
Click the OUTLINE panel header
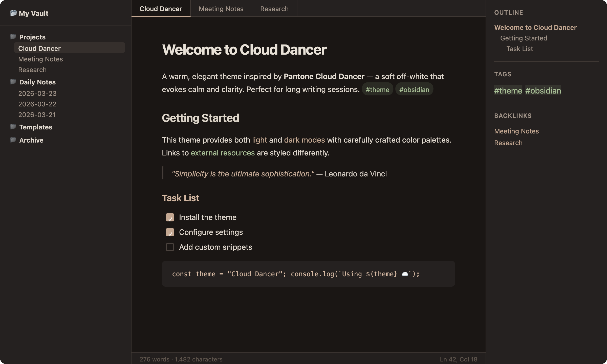pos(509,13)
